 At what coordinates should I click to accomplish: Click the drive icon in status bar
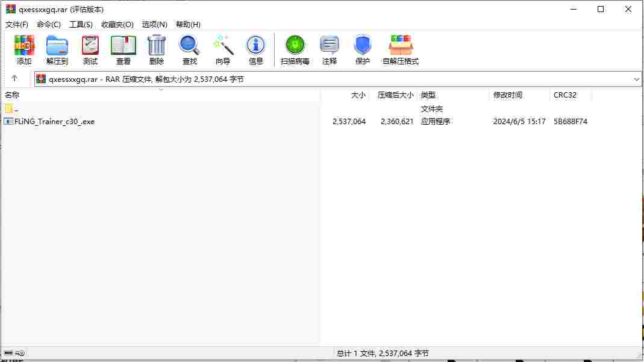(x=8, y=353)
